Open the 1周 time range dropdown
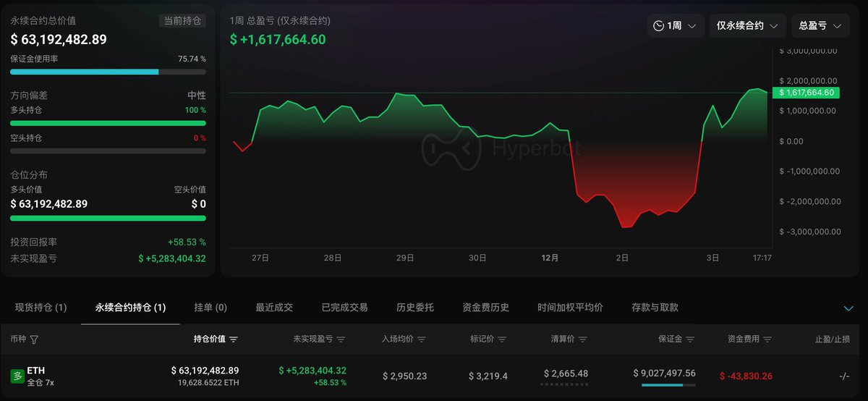Screen dimensions: 868x401 pyautogui.click(x=676, y=25)
